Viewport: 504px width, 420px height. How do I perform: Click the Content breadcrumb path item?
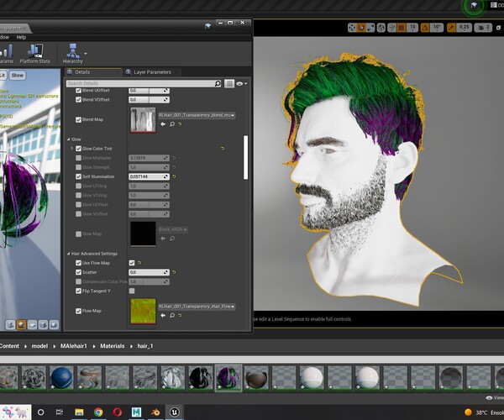click(9, 346)
